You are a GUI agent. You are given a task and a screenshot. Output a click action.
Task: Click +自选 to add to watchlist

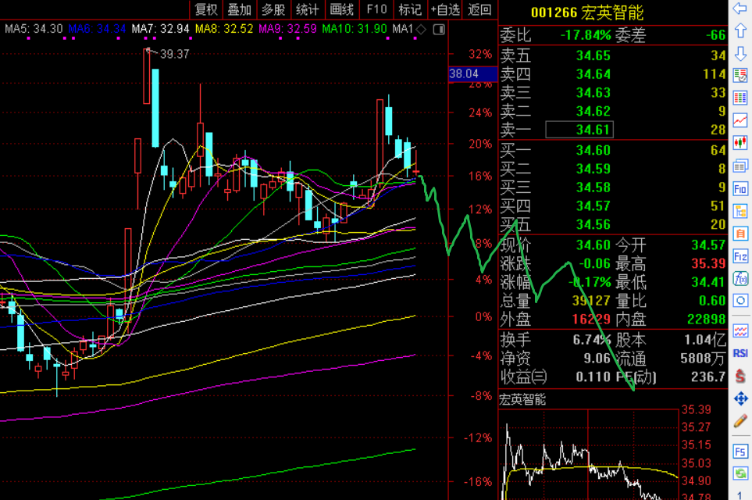pos(445,9)
